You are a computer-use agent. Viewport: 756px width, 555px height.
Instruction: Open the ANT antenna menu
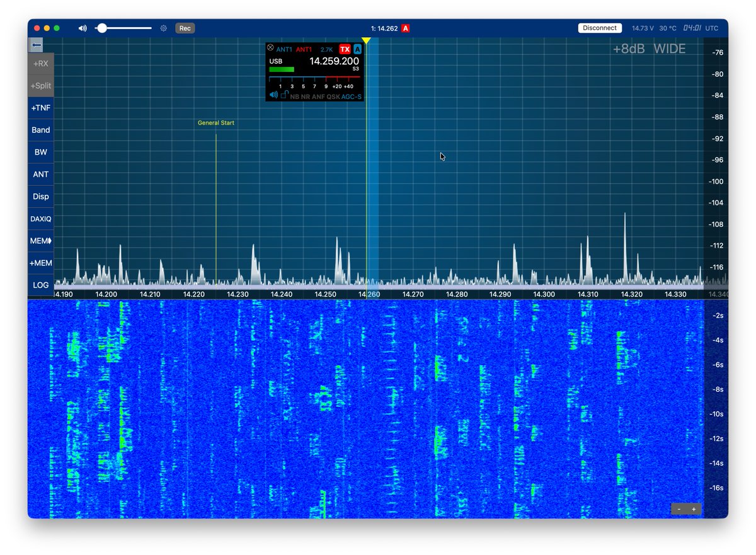(40, 175)
